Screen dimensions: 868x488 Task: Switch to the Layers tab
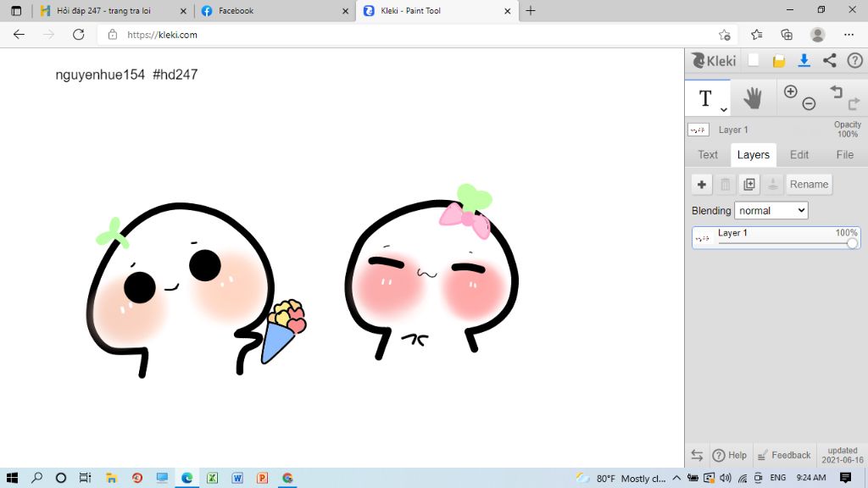coord(753,155)
